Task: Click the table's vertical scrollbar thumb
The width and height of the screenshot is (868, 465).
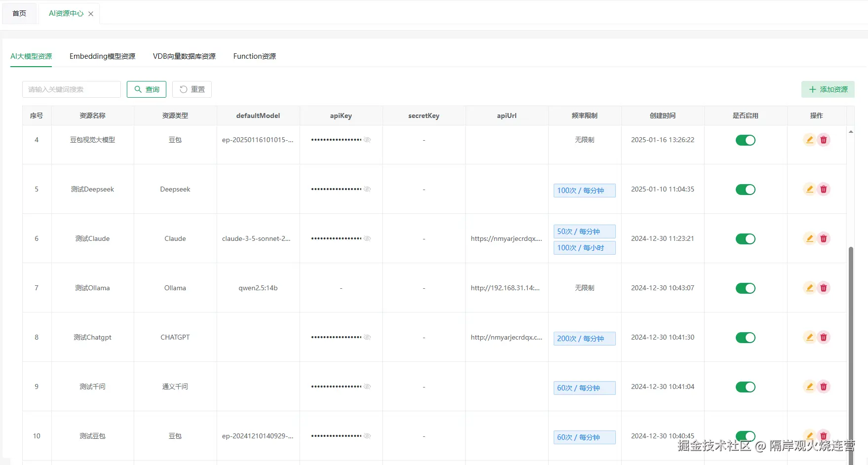Action: click(x=851, y=346)
